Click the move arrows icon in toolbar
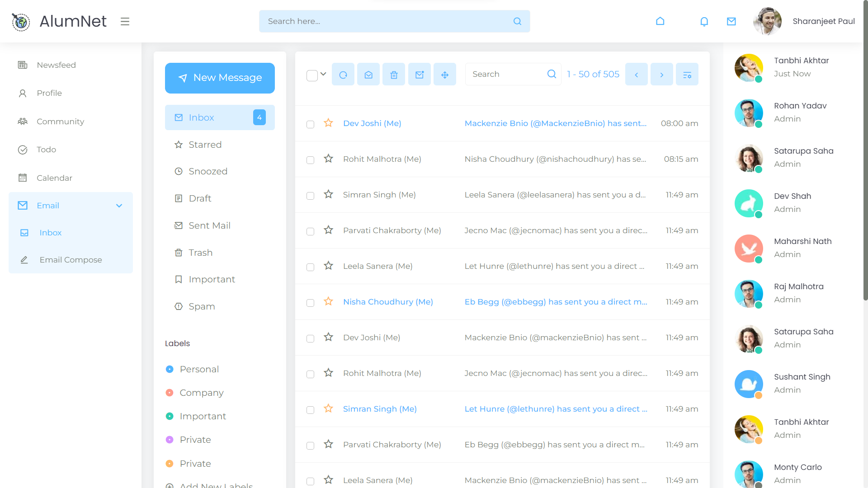Image resolution: width=868 pixels, height=488 pixels. pos(445,75)
